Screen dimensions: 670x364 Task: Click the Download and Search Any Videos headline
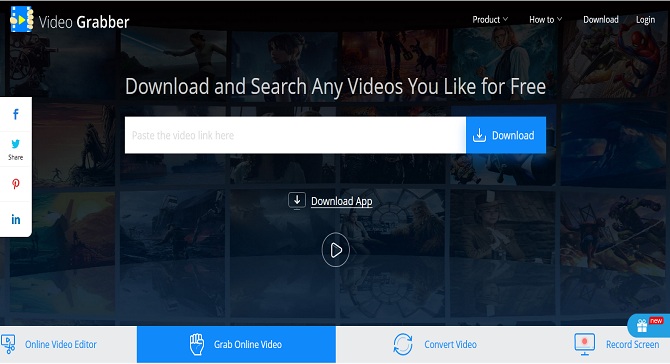pos(335,86)
